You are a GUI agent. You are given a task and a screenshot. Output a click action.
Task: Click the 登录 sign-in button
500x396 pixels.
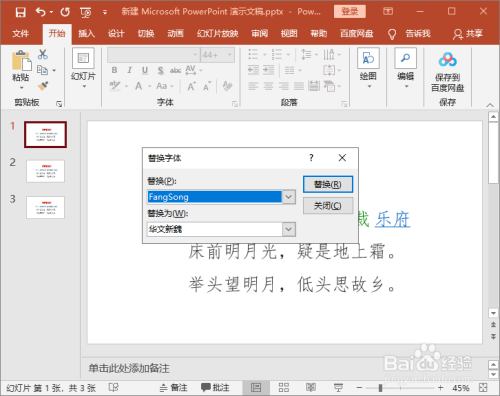(350, 12)
